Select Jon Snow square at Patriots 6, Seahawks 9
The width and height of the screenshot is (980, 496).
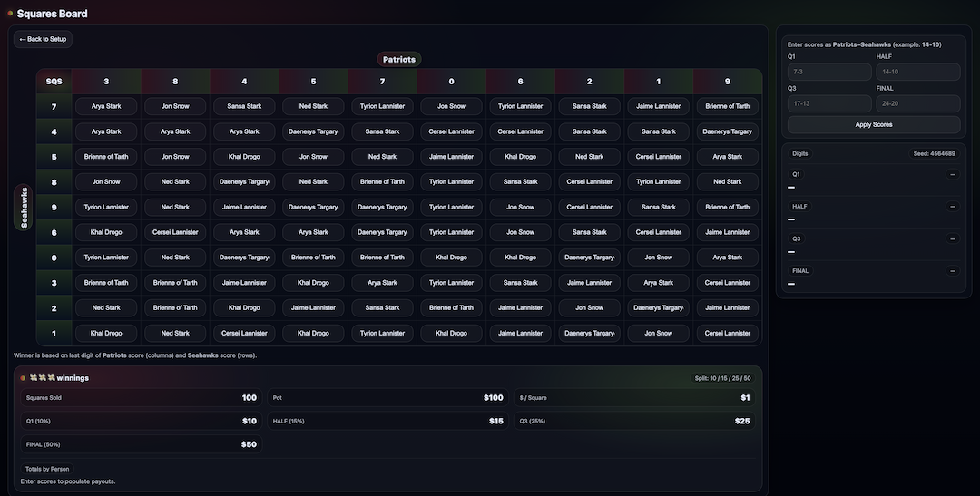point(521,207)
